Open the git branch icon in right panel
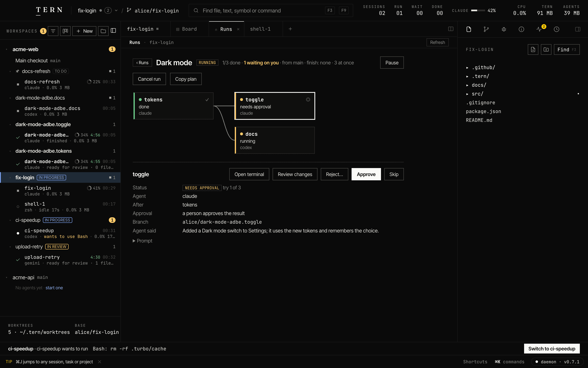Viewport: 588px width, 368px height. 486,29
